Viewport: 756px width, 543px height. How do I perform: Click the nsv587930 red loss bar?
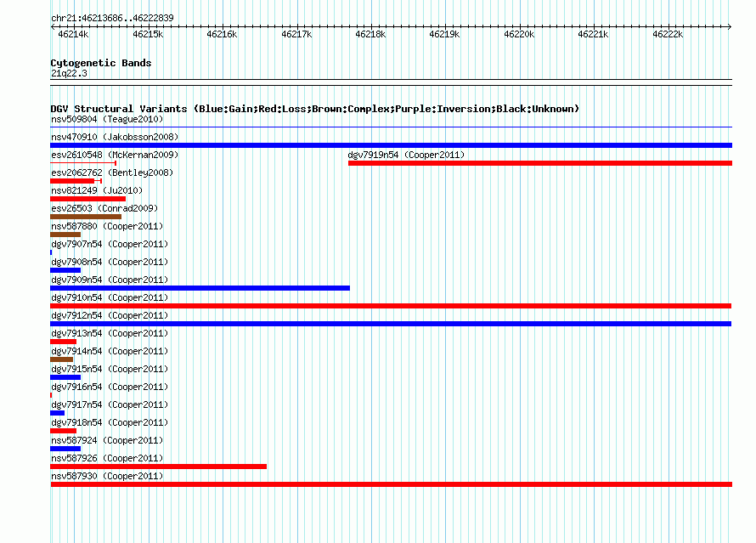point(391,484)
